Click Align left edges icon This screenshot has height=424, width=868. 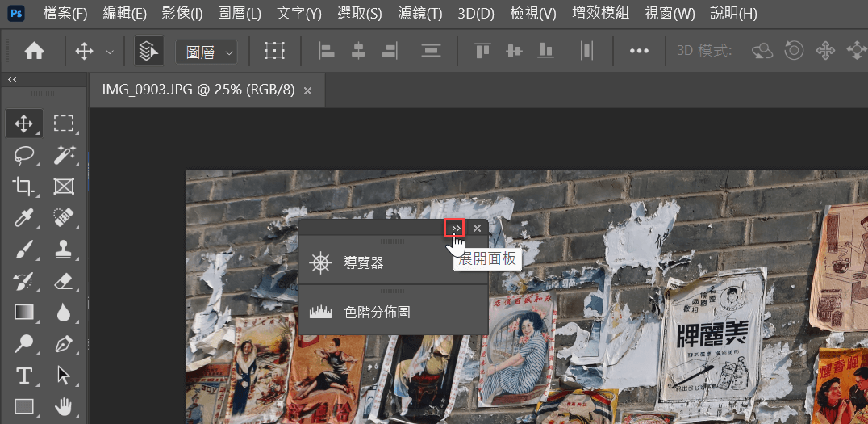click(328, 51)
